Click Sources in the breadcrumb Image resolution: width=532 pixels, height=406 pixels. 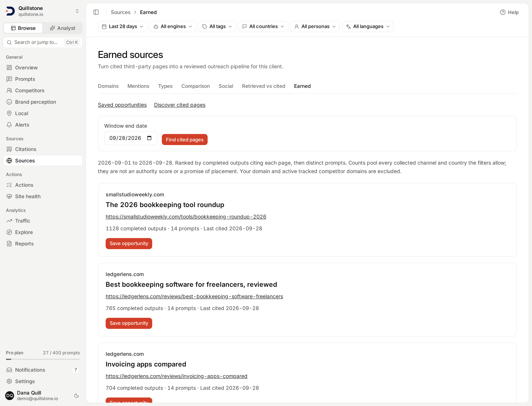[x=120, y=12]
